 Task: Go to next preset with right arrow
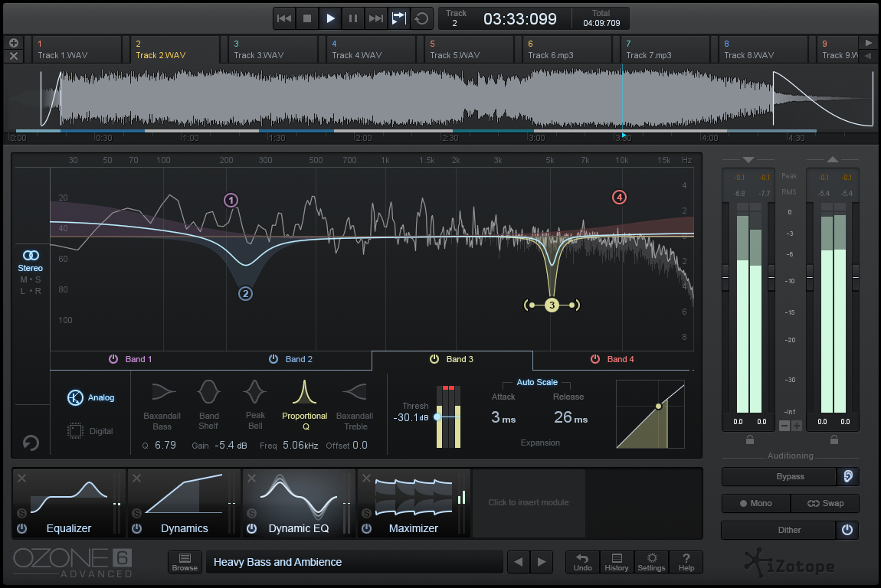(x=542, y=562)
